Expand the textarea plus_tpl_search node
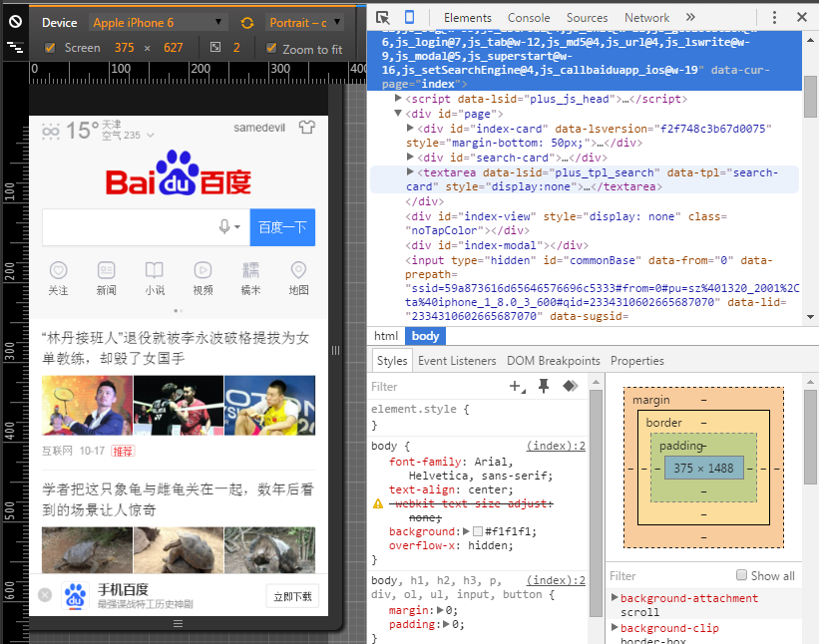819x644 pixels. click(410, 171)
